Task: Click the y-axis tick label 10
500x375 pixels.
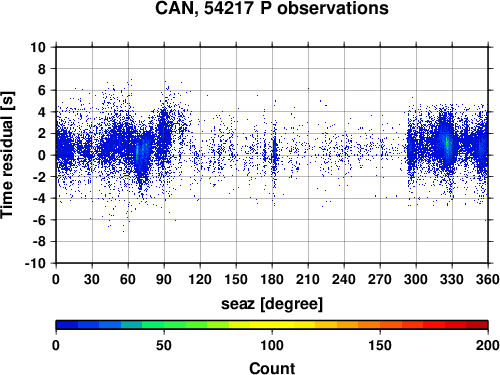Action: pos(38,47)
